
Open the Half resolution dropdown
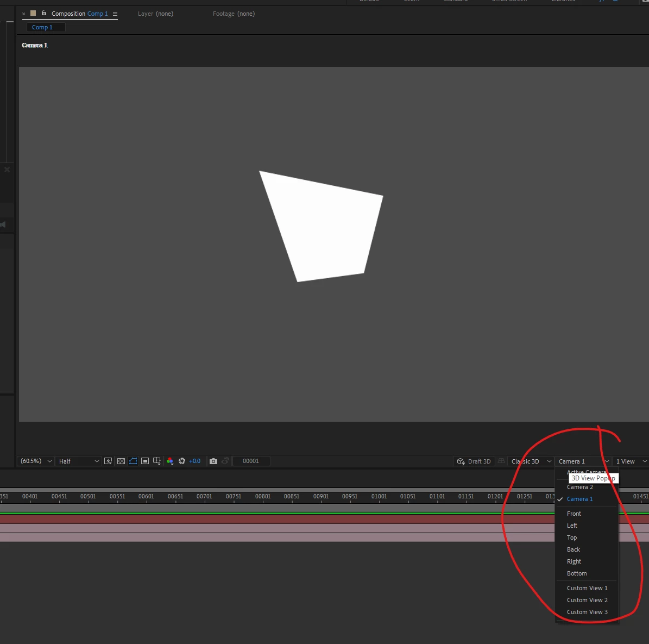point(79,461)
